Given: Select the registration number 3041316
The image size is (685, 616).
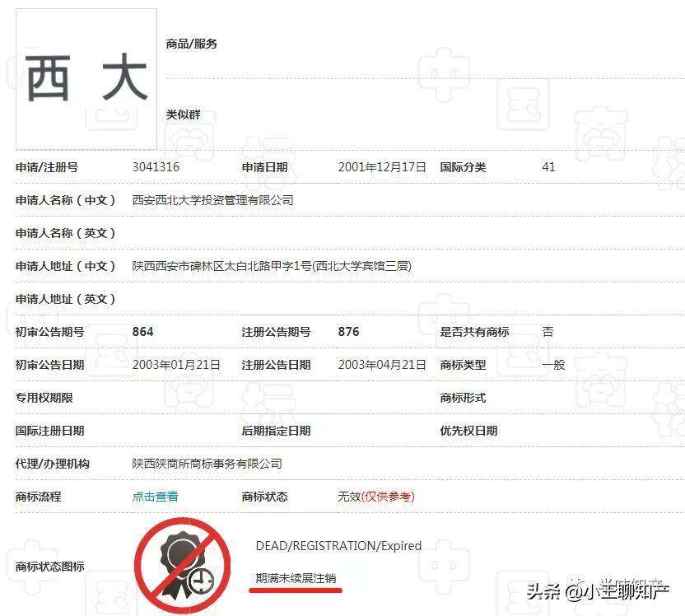Looking at the screenshot, I should click(156, 167).
